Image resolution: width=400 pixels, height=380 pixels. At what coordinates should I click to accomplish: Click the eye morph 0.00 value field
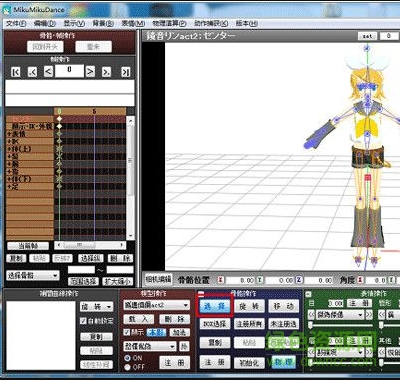pos(335,303)
